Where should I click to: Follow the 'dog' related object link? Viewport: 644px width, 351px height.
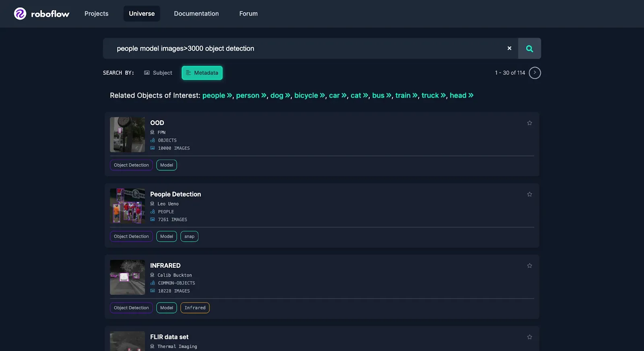point(280,95)
